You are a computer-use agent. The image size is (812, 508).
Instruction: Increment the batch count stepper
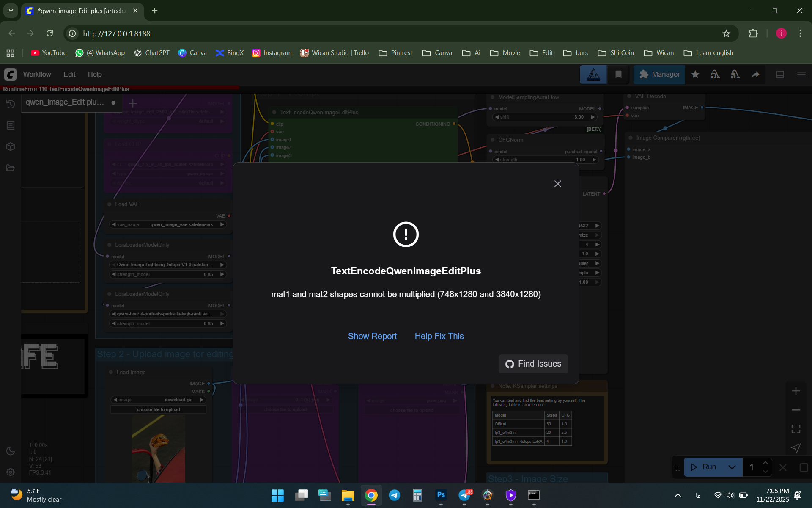click(x=765, y=463)
